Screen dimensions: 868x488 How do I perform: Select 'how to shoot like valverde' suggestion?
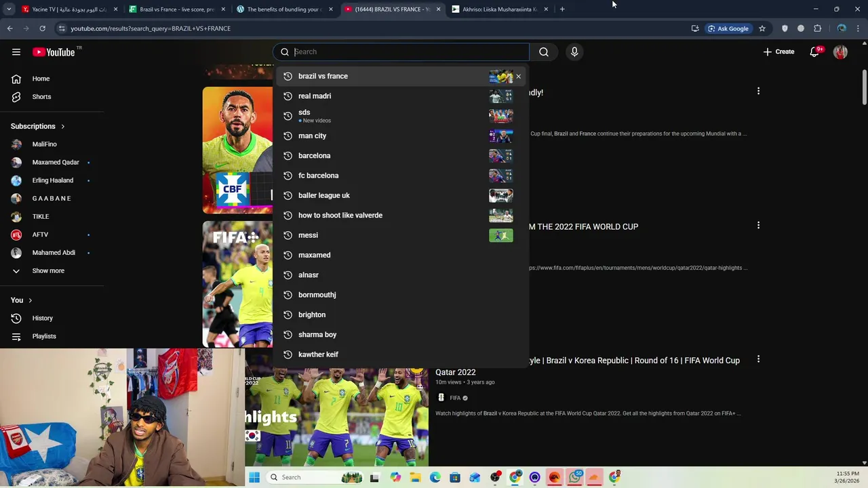400,216
